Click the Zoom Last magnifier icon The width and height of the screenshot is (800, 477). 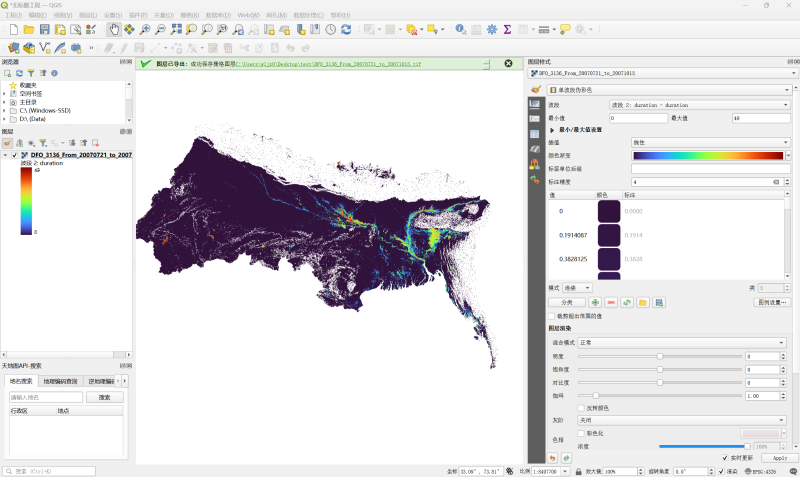pyautogui.click(x=238, y=30)
